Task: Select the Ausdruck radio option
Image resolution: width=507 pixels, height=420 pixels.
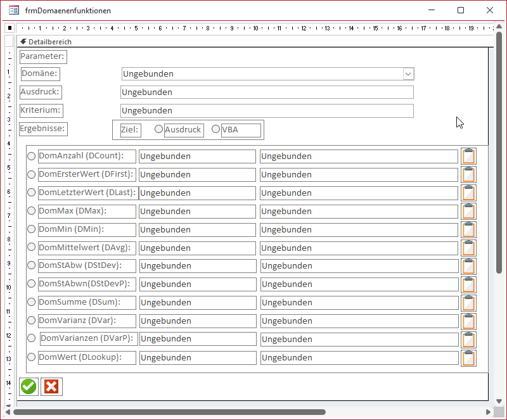Action: click(x=159, y=129)
